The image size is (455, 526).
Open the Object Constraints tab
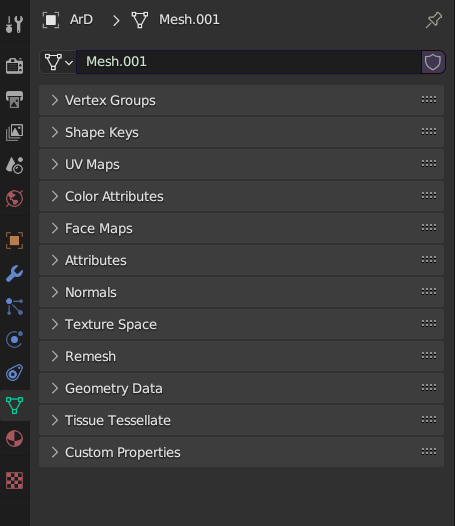point(14,372)
